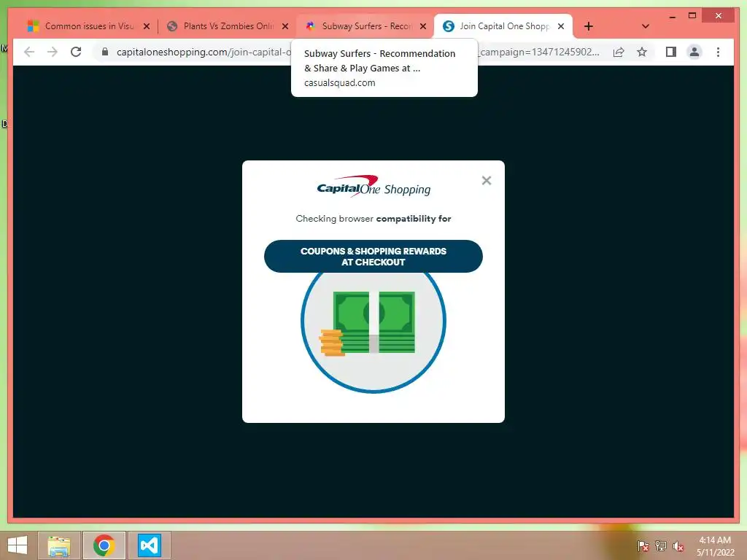Viewport: 747px width, 560px height.
Task: Open the browser side panel
Action: (671, 52)
